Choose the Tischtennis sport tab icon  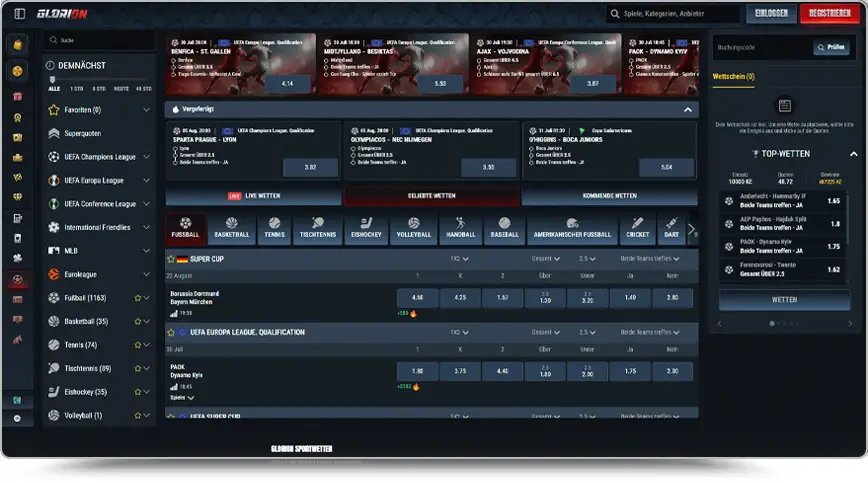tap(318, 223)
